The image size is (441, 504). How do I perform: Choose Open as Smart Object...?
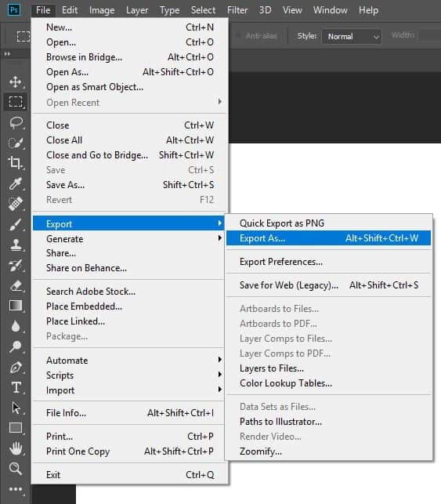pos(130,87)
